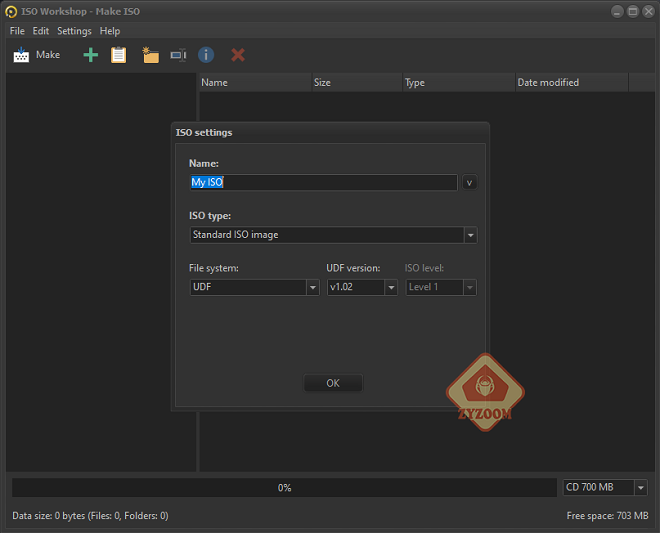Open the Settings menu

[74, 31]
